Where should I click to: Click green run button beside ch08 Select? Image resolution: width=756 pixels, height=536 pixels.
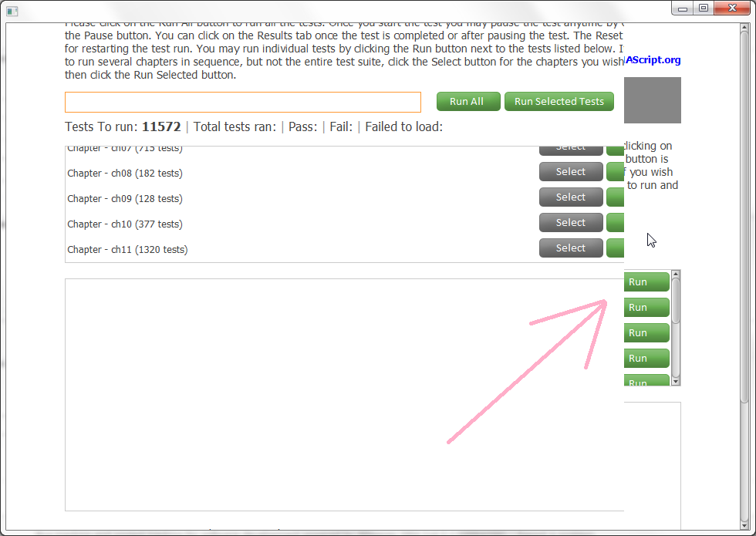click(x=615, y=172)
